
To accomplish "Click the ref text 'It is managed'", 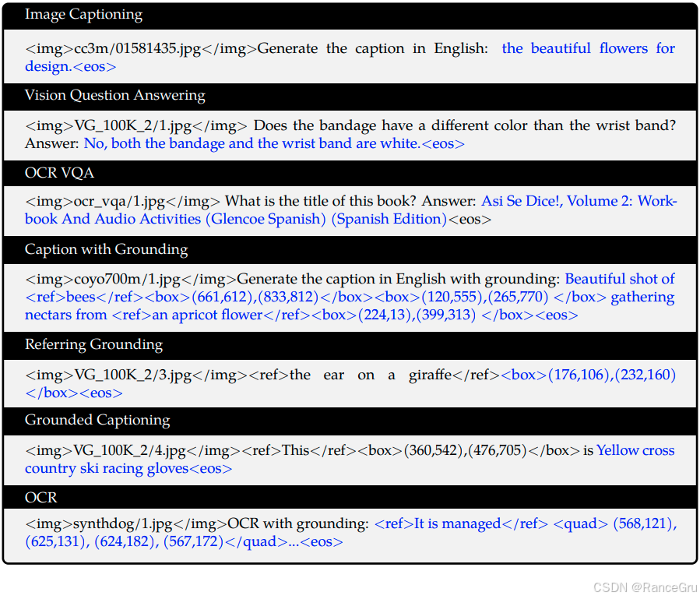I will click(x=458, y=523).
